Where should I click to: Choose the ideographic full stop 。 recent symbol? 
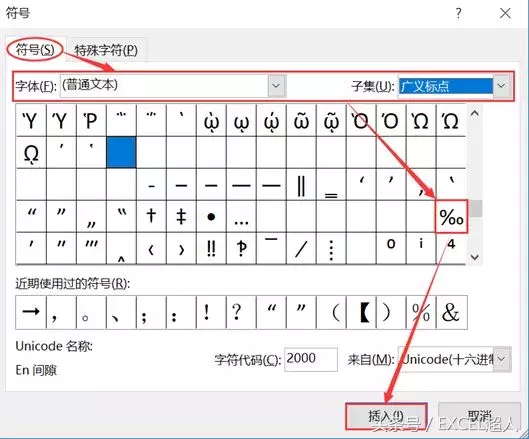click(91, 312)
